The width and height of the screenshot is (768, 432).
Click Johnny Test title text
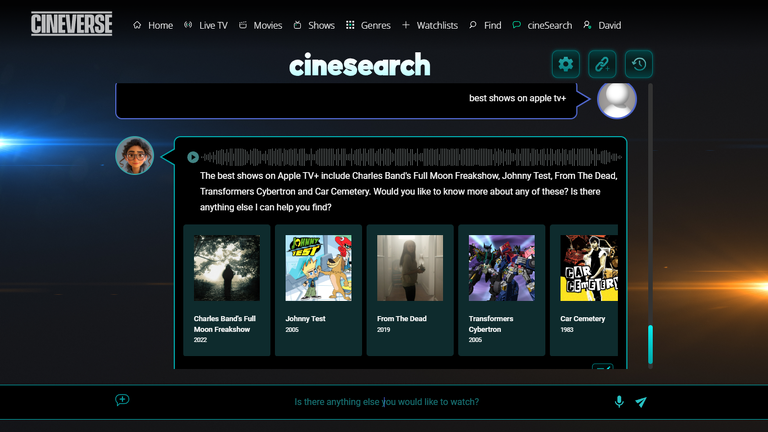tap(305, 319)
